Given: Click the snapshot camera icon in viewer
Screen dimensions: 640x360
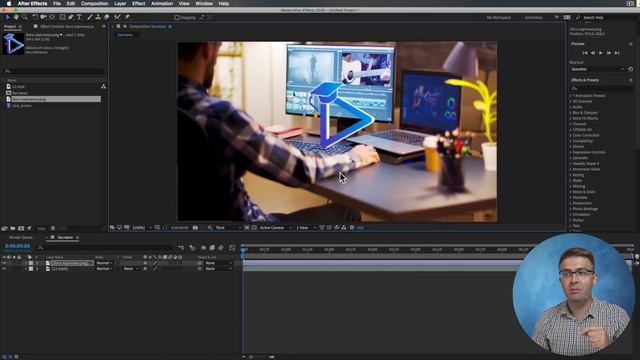Looking at the screenshot, I should click(195, 228).
